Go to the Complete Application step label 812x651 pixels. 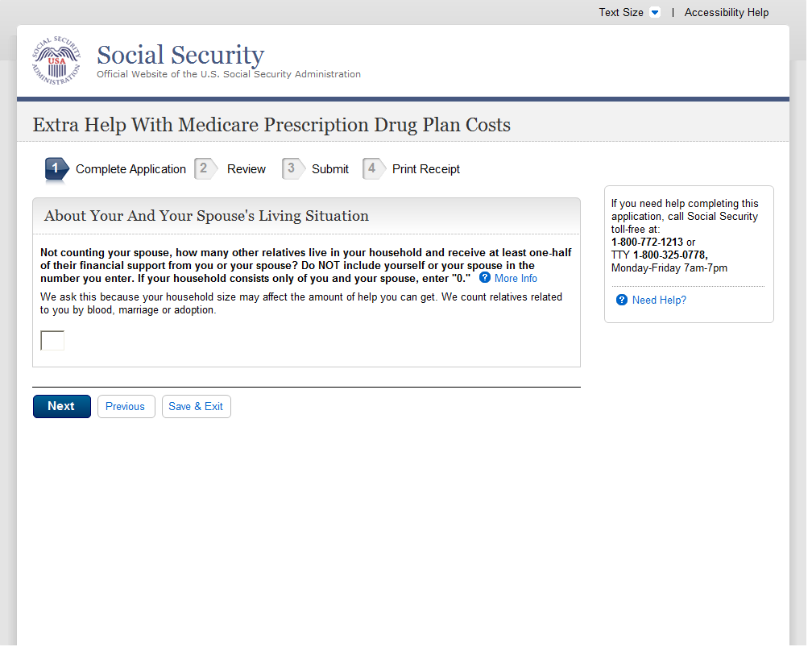pos(130,169)
